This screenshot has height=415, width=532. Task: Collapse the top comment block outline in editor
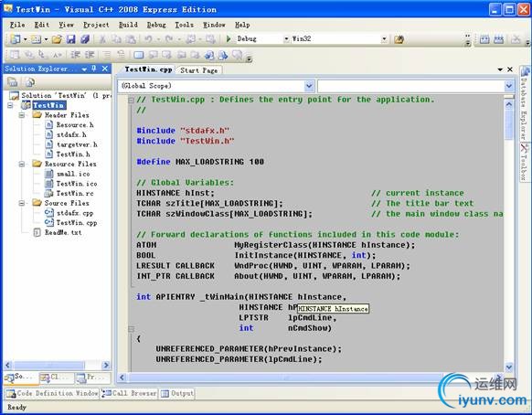coord(131,100)
